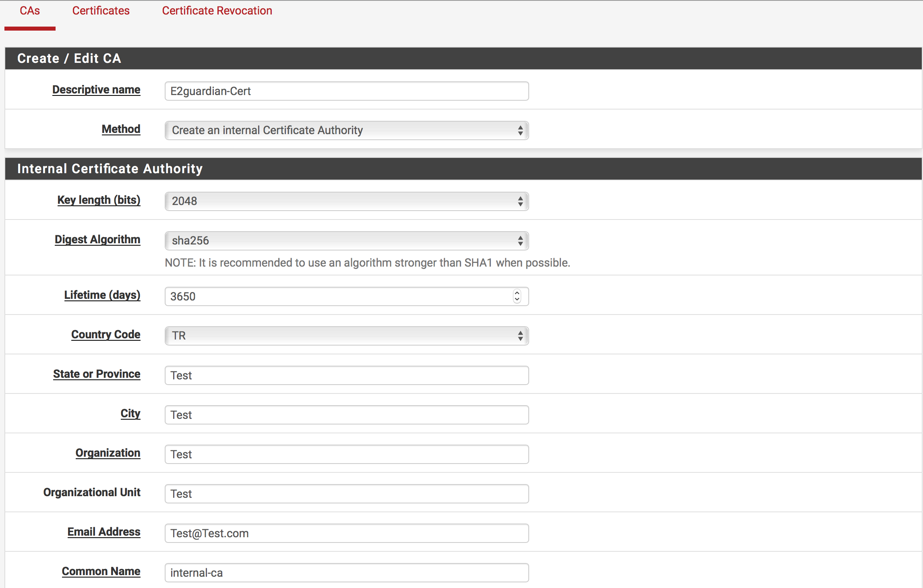Click the Common Name label
Viewport: 923px width, 588px height.
pyautogui.click(x=101, y=571)
